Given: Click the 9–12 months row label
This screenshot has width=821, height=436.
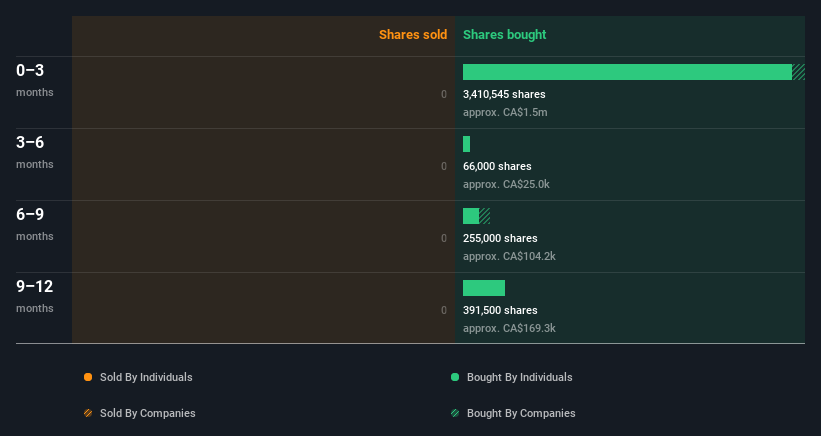Looking at the screenshot, I should [35, 296].
